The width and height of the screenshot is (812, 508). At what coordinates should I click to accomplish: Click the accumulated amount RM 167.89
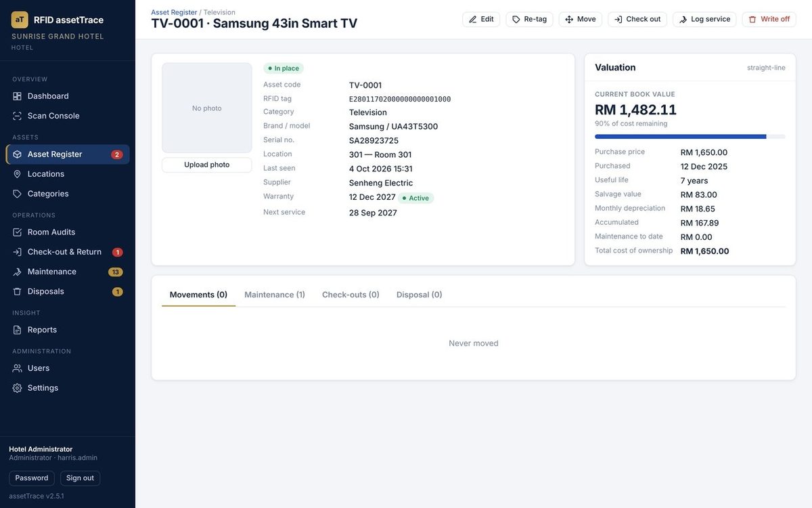(700, 224)
